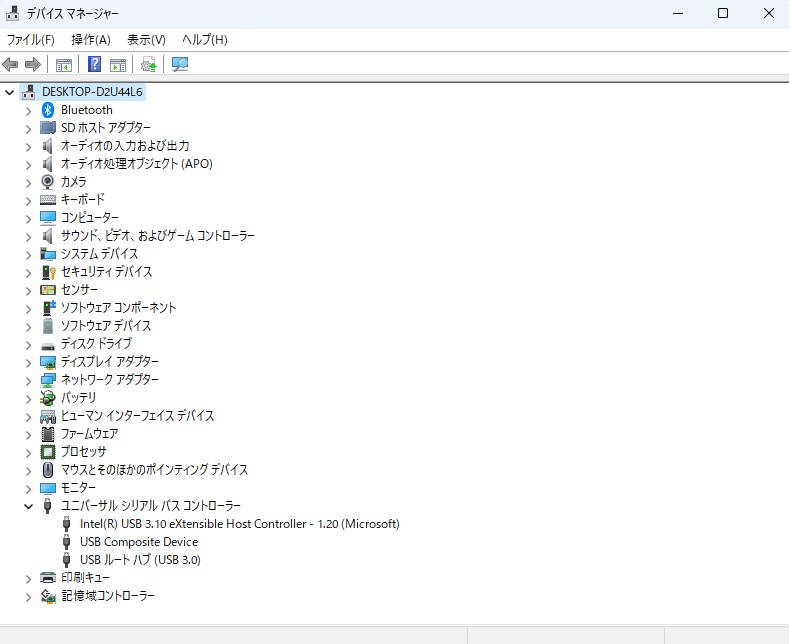
Task: Click the 印刷キュー printer icon
Action: pyautogui.click(x=48, y=578)
